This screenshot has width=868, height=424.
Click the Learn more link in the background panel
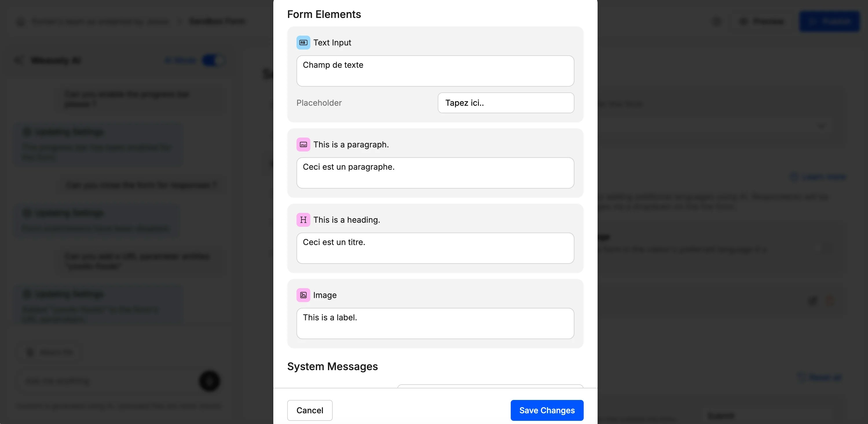818,177
